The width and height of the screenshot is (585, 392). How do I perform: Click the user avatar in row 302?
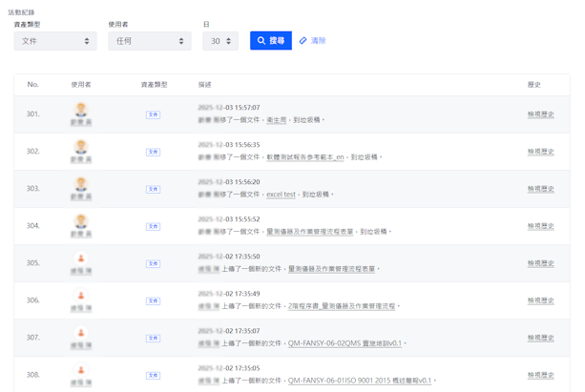(x=81, y=147)
